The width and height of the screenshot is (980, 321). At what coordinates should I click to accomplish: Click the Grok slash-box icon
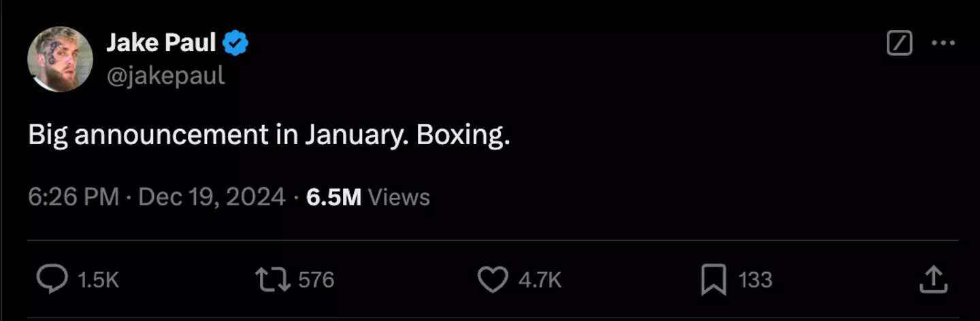click(900, 44)
